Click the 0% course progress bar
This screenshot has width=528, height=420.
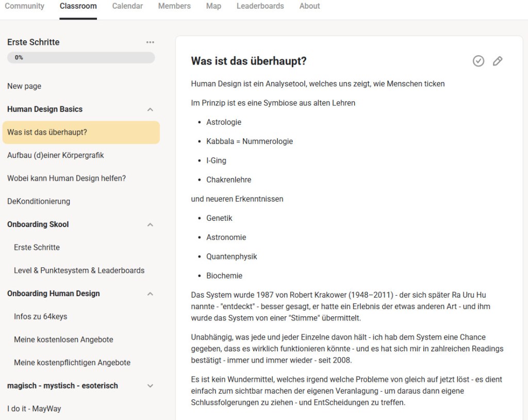click(x=81, y=58)
